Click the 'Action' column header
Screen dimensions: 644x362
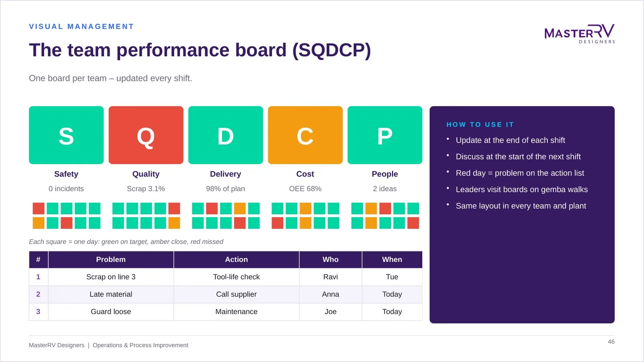point(237,260)
